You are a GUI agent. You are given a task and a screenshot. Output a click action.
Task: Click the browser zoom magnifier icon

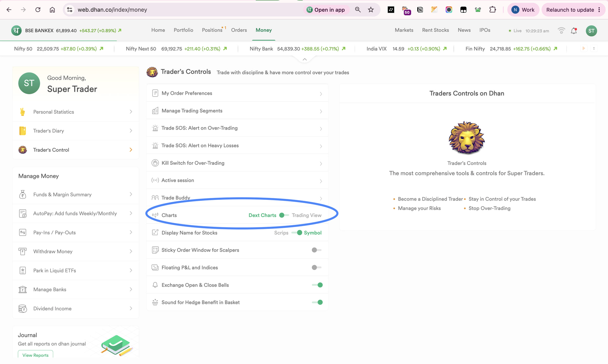click(x=358, y=9)
